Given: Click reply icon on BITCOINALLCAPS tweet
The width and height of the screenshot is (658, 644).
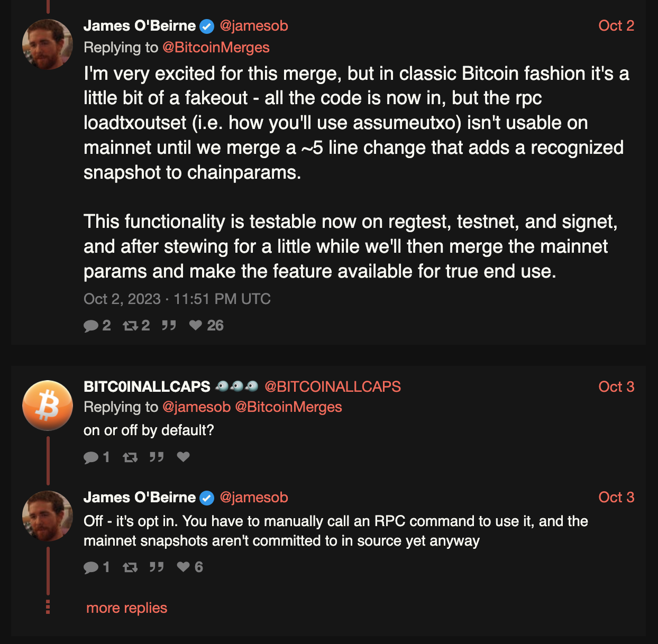Looking at the screenshot, I should pyautogui.click(x=91, y=457).
